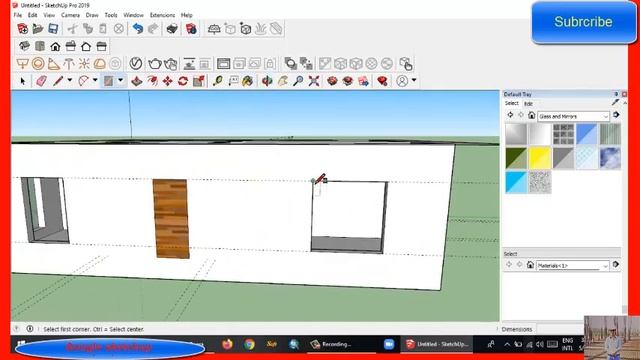Select the Arc tool
The width and height of the screenshot is (640, 360).
click(x=83, y=81)
